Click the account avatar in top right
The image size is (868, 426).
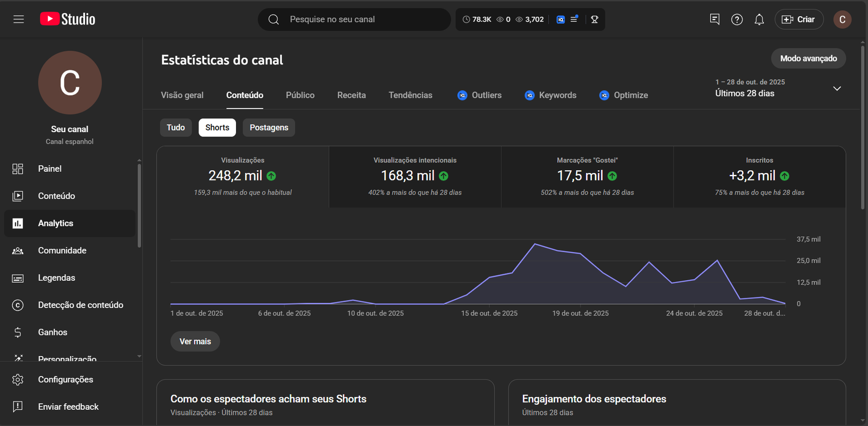[x=842, y=20]
